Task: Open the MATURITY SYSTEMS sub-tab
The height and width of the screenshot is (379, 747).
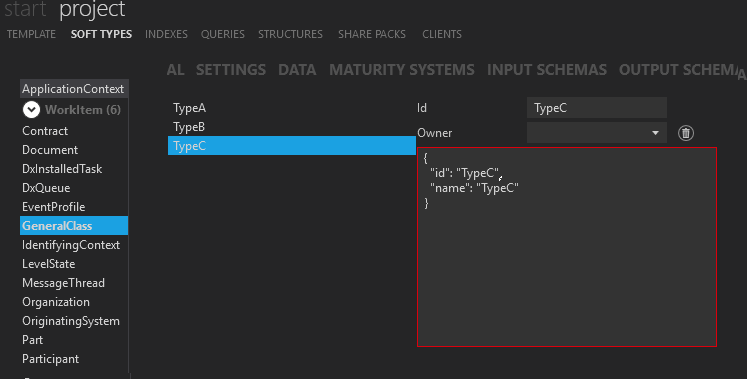Action: point(402,70)
